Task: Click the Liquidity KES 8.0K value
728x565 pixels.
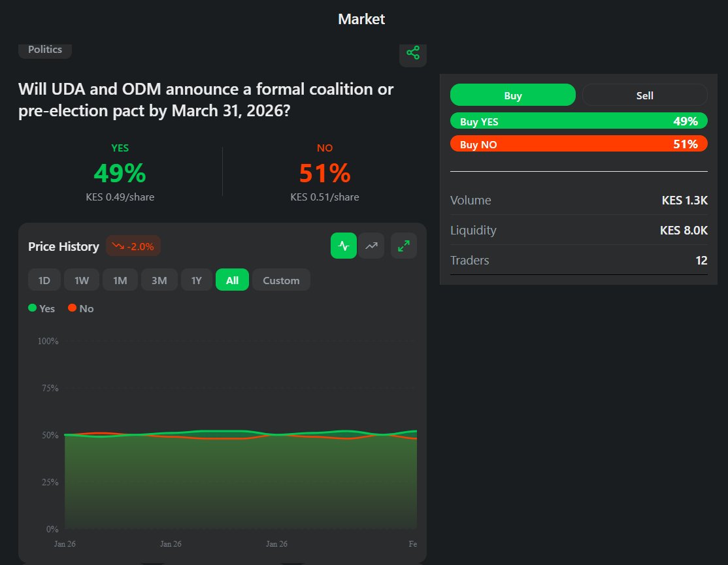Action: tap(684, 231)
